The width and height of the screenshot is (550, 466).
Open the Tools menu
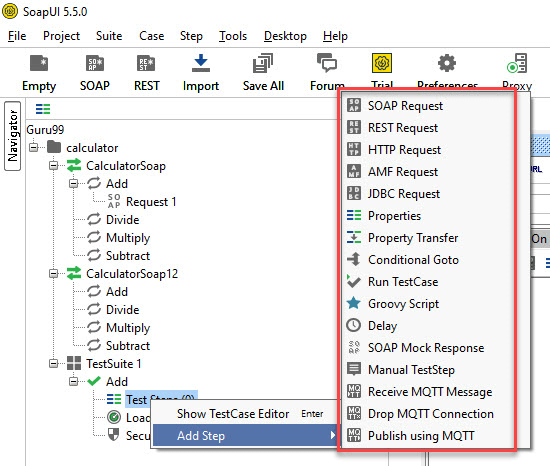(233, 36)
